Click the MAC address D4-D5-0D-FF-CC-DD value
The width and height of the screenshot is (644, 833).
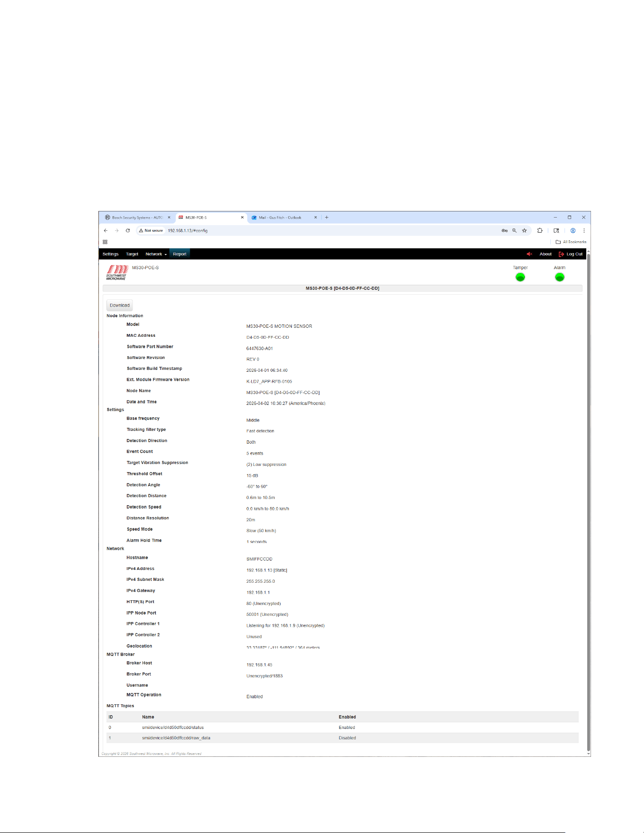tap(267, 337)
